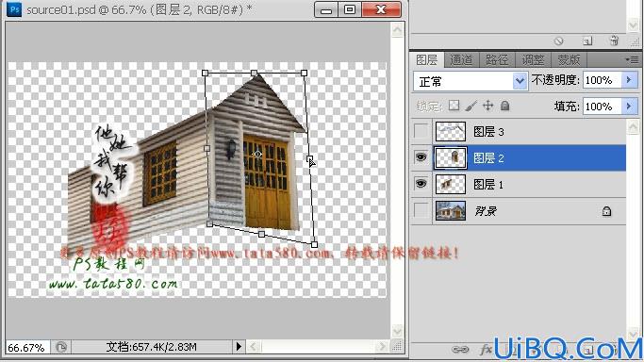Show 图层 3 via its visibility box
The height and width of the screenshot is (362, 644).
point(421,131)
